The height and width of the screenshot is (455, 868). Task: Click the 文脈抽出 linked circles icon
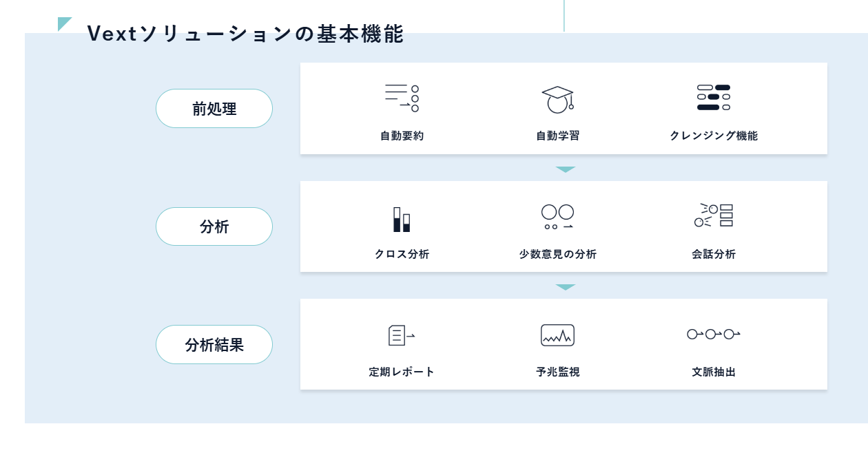coord(714,335)
